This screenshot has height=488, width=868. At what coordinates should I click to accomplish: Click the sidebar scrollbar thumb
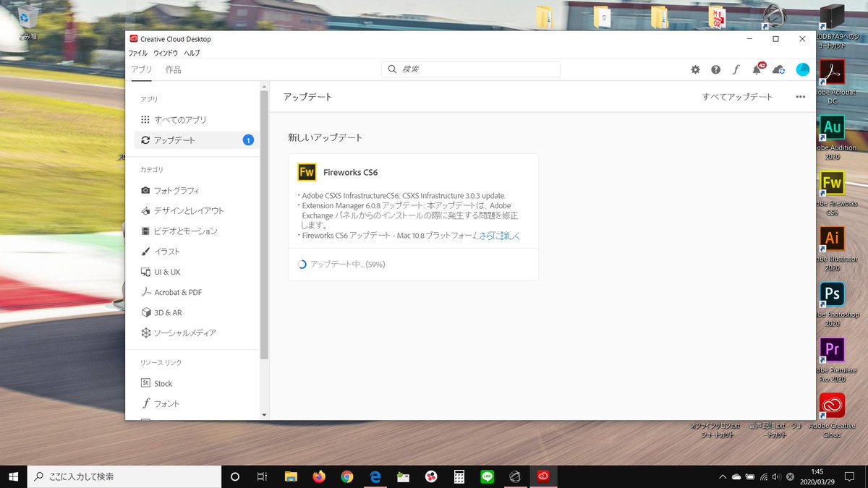click(264, 224)
